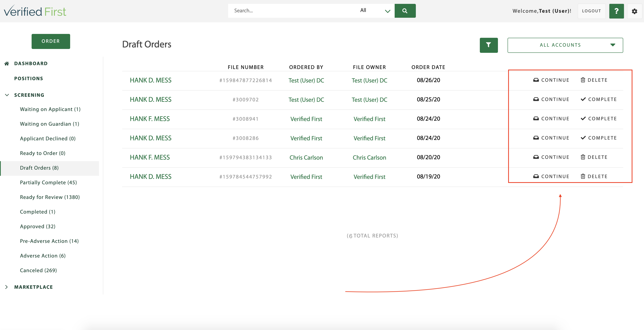This screenshot has width=644, height=330.
Task: Open HANK F. MESS order #3008941
Action: coord(150,119)
